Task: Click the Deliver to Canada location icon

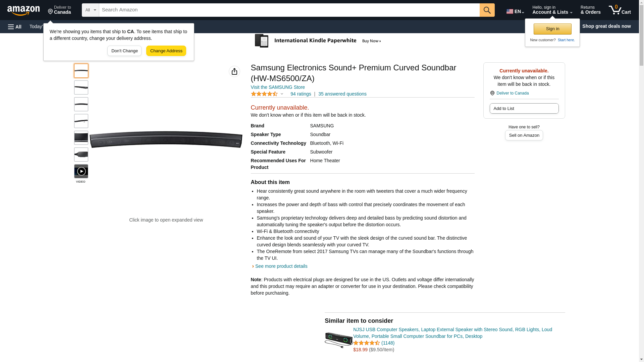Action: point(492,93)
